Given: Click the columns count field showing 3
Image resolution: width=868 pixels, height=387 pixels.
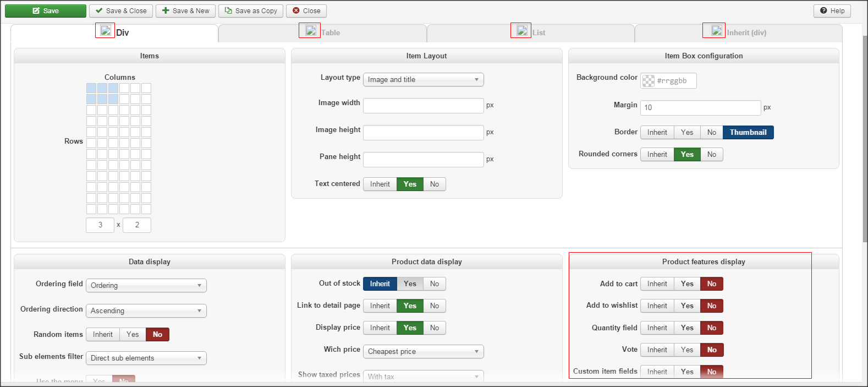Looking at the screenshot, I should coord(100,225).
